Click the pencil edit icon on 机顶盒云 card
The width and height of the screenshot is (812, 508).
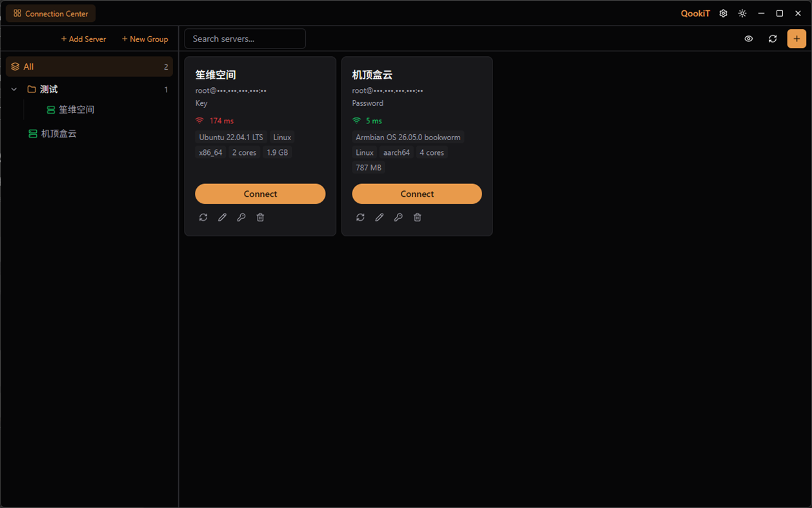[380, 218]
